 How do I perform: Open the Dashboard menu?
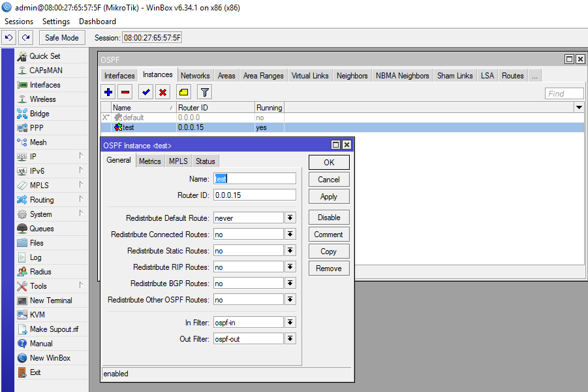[x=97, y=22]
